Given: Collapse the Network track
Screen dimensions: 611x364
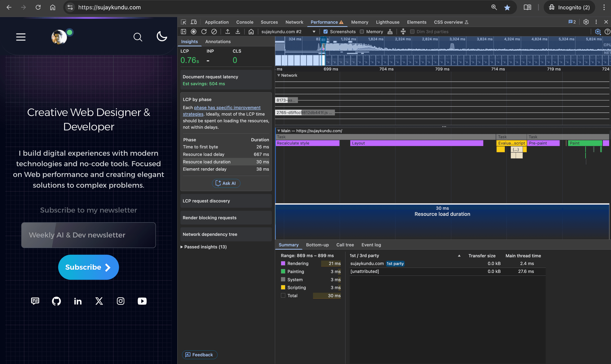Looking at the screenshot, I should tap(279, 75).
